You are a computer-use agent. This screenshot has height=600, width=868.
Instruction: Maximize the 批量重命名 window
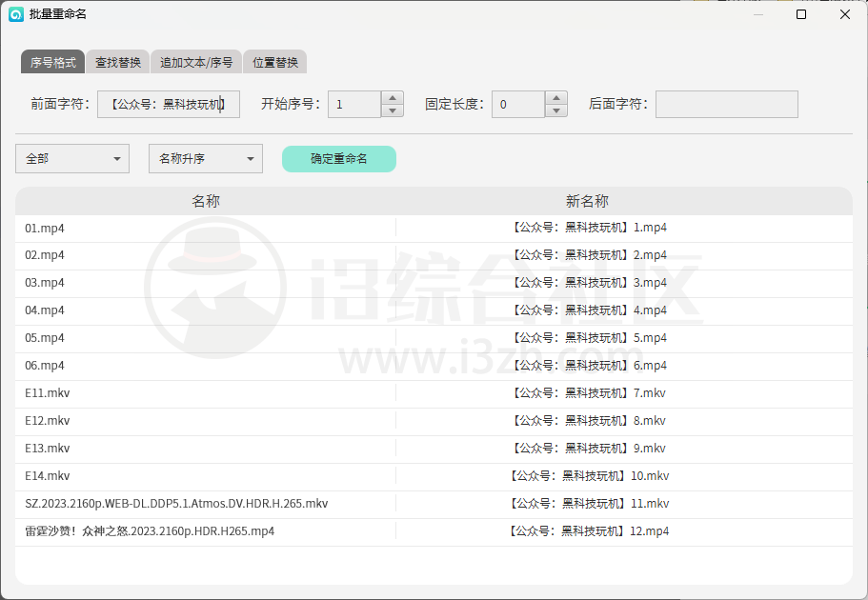click(801, 14)
